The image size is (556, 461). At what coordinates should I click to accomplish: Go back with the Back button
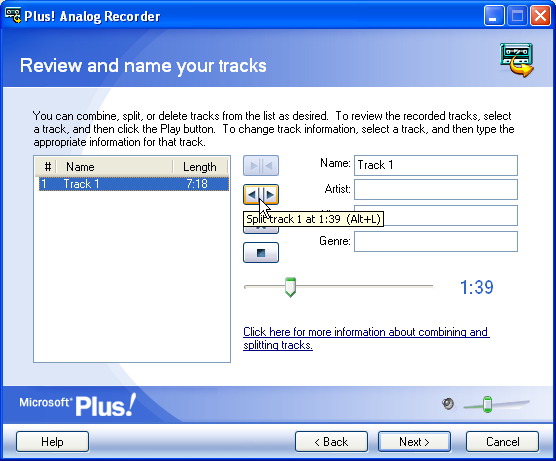click(x=331, y=442)
